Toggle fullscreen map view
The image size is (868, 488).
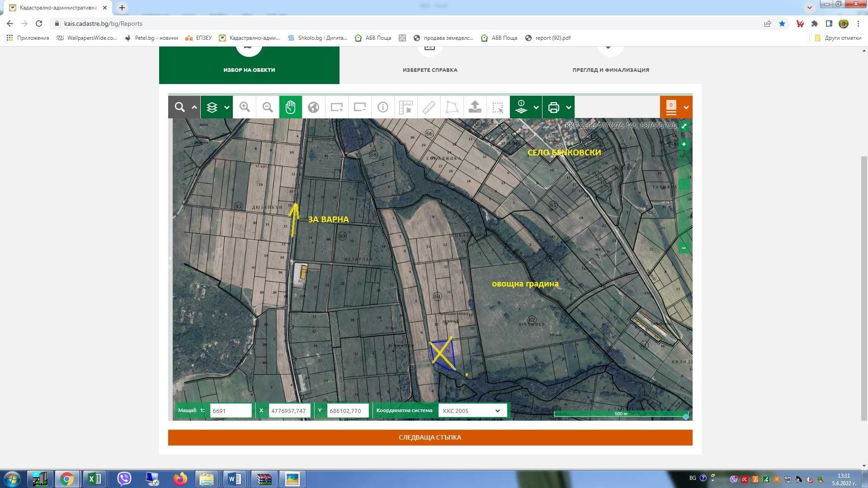pos(684,126)
